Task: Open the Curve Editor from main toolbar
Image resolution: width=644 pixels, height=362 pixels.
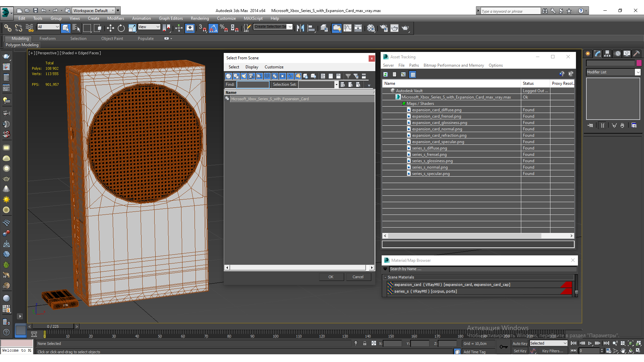Action: 347,28
